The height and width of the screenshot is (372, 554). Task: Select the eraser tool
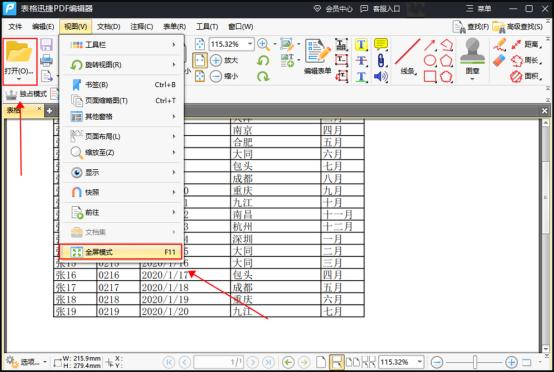point(500,60)
